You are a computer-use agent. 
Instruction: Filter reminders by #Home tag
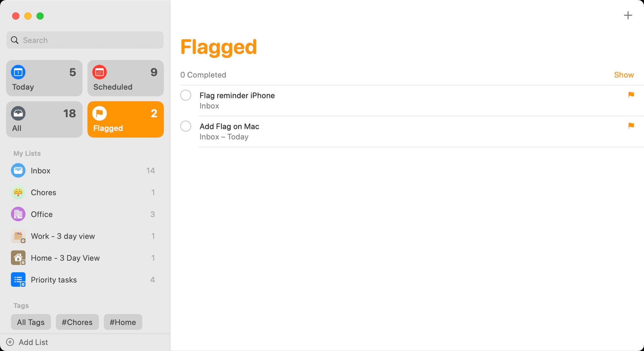click(x=122, y=322)
